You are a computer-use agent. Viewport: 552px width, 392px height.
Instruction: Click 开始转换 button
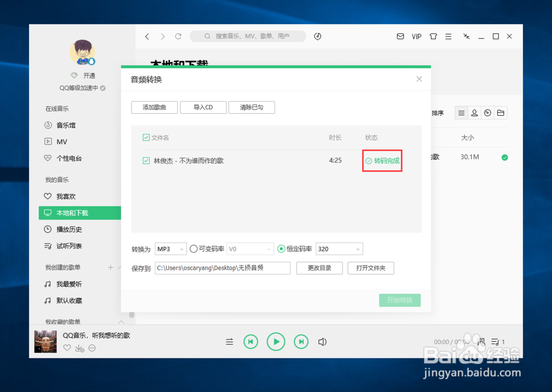pos(400,300)
